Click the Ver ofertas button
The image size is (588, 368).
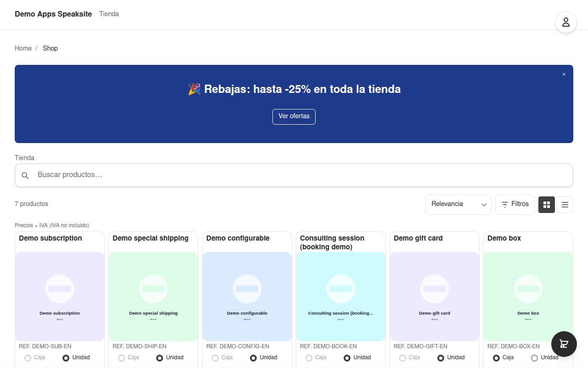click(x=294, y=116)
